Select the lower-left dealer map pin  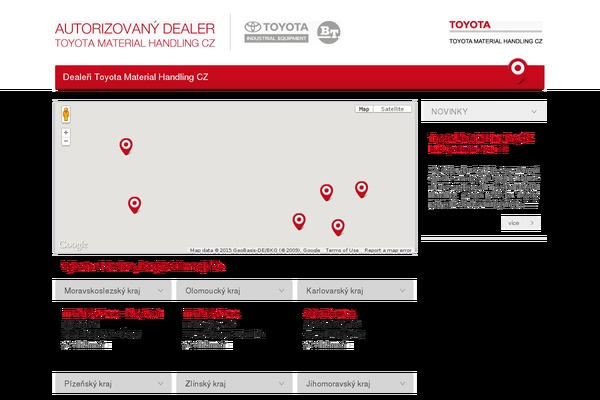click(x=134, y=205)
